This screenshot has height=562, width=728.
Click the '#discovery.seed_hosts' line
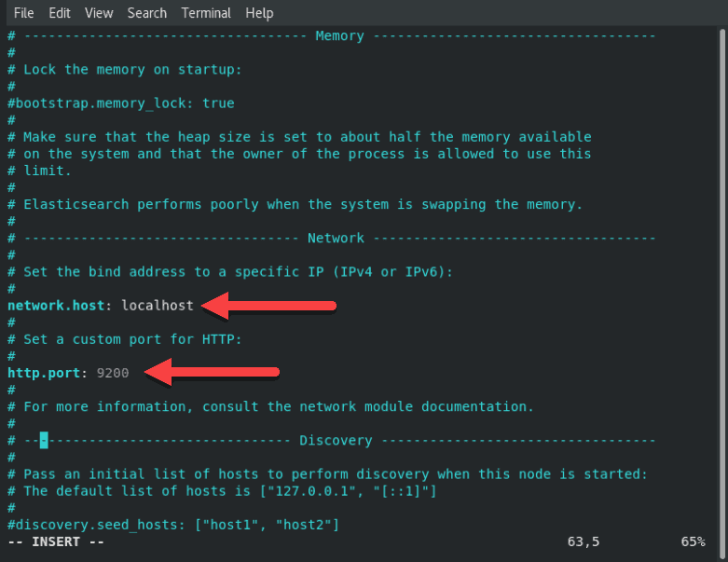coord(173,525)
